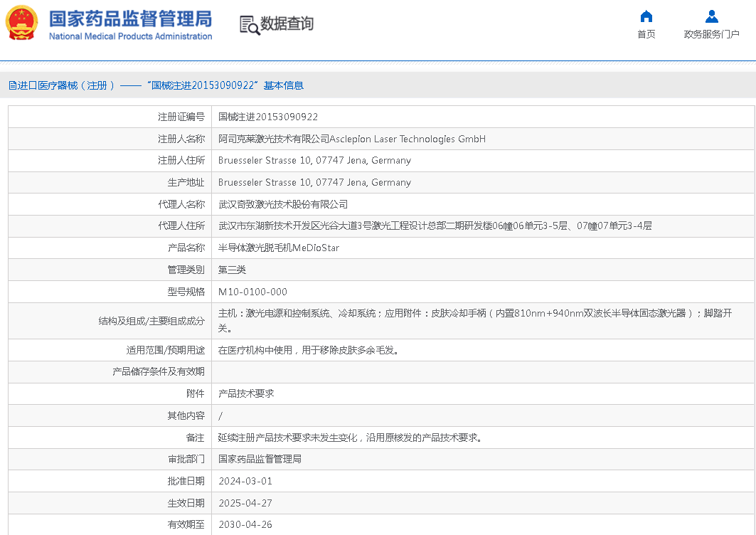Click expiry date 2030-04-26
Viewport: 756px width, 535px height.
245,524
